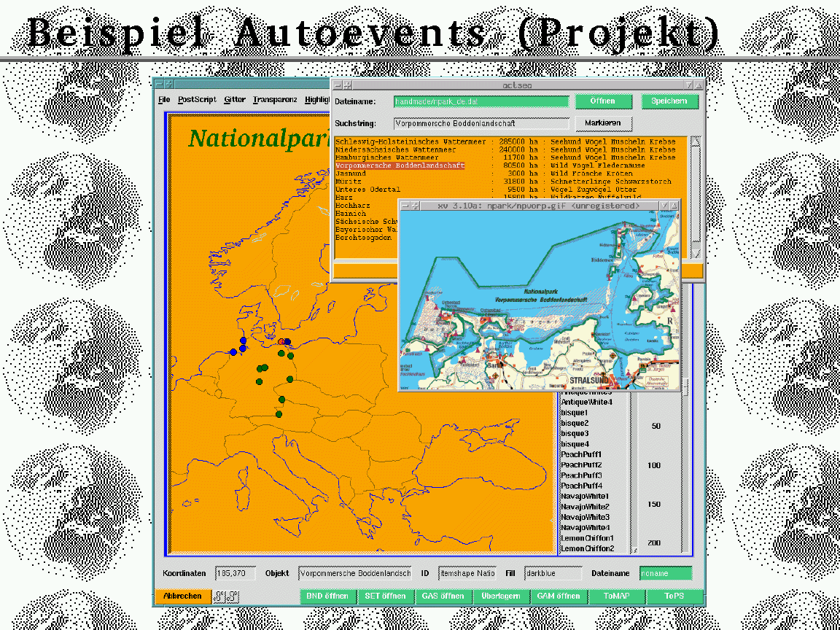Click the window menu icon of actseo window
The image size is (840, 630).
[x=338, y=85]
